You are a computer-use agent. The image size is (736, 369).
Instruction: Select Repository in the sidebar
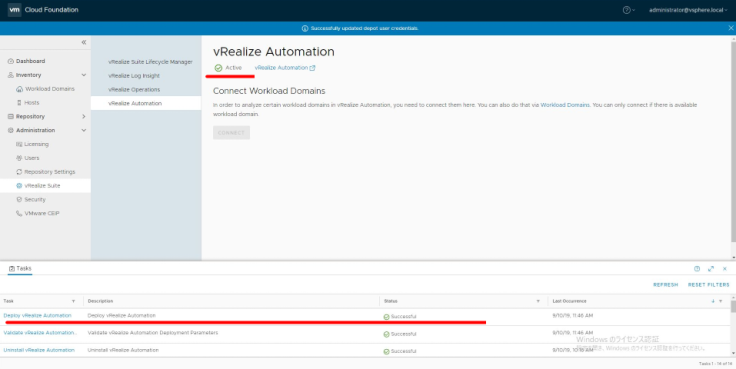[x=31, y=116]
